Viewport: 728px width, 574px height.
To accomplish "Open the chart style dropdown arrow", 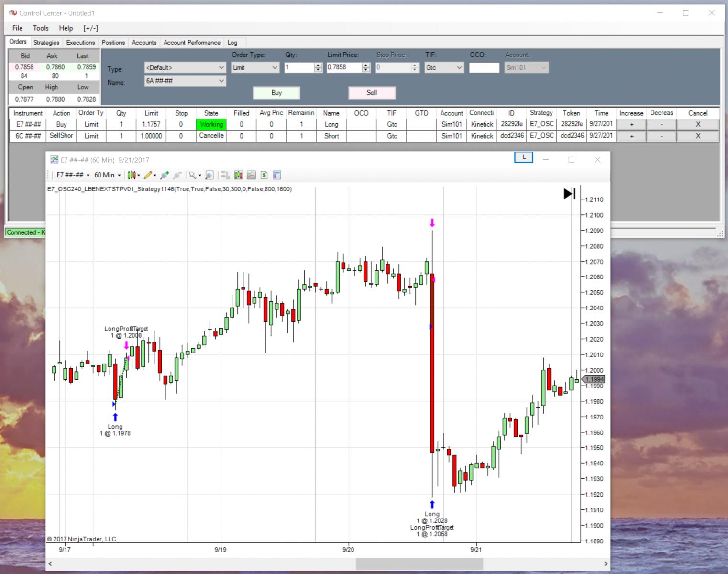I will (x=139, y=176).
